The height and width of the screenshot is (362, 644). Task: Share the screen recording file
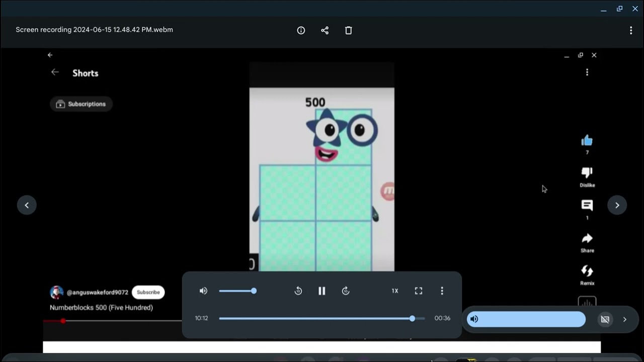pyautogui.click(x=325, y=30)
